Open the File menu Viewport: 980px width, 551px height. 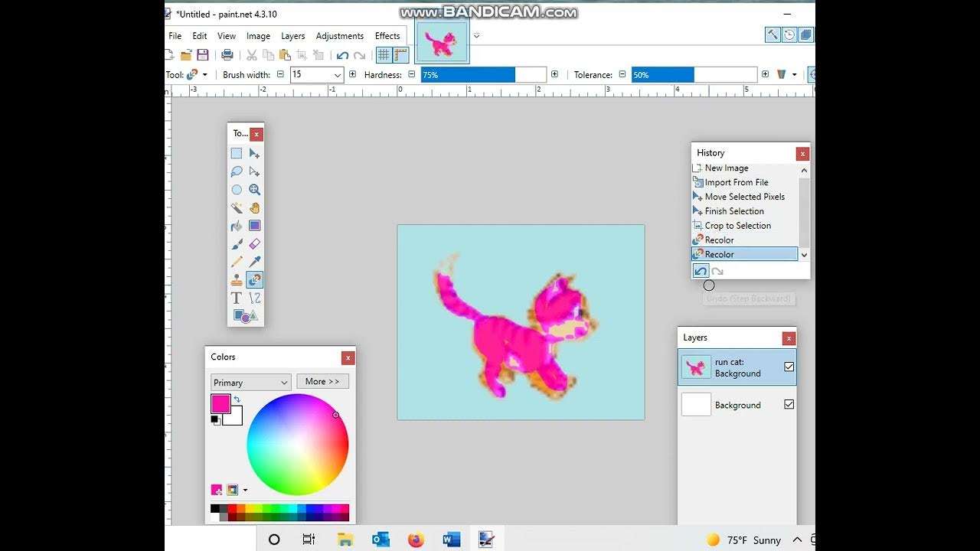pyautogui.click(x=175, y=36)
